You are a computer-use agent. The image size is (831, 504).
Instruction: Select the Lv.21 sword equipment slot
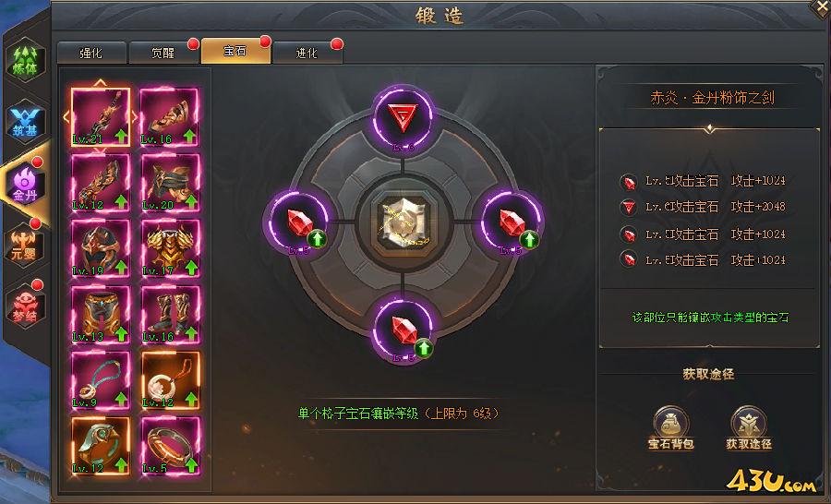tap(101, 117)
